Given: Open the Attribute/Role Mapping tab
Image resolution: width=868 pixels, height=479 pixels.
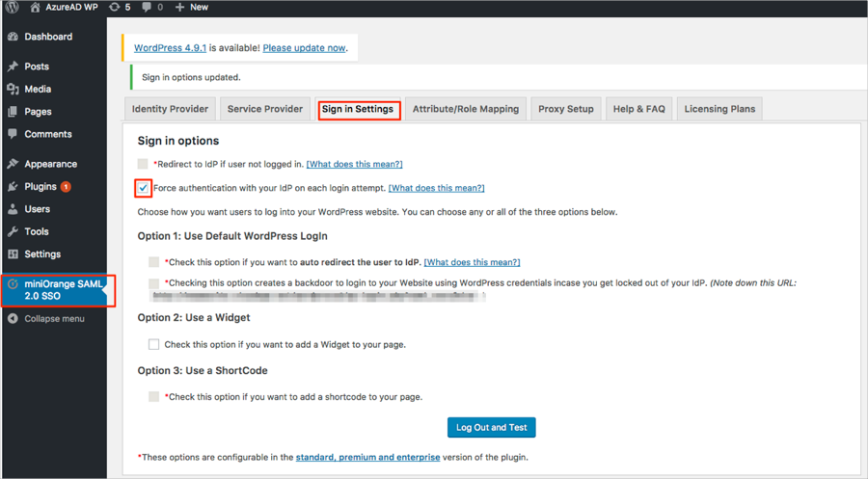Looking at the screenshot, I should point(465,109).
